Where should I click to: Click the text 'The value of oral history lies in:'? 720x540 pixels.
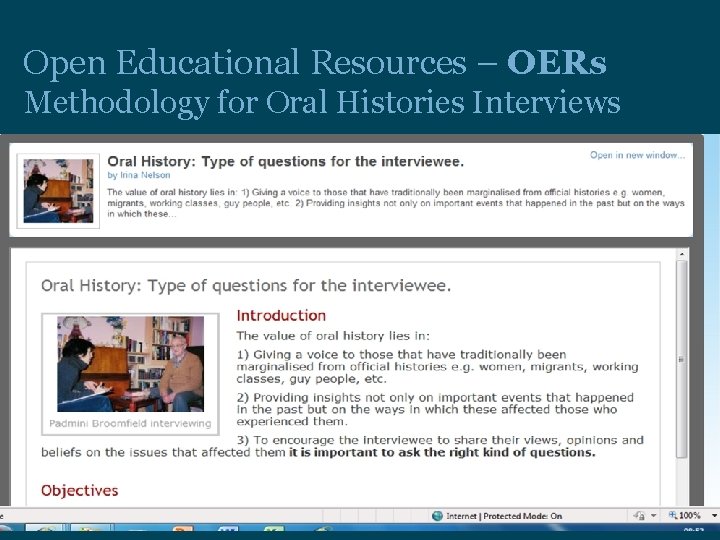point(333,336)
